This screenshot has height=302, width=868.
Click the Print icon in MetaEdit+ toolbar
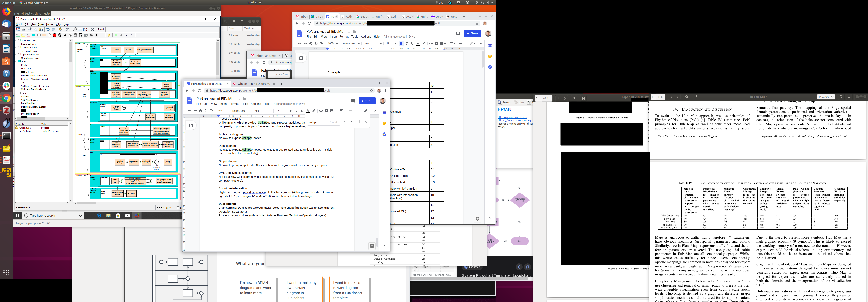click(x=23, y=29)
